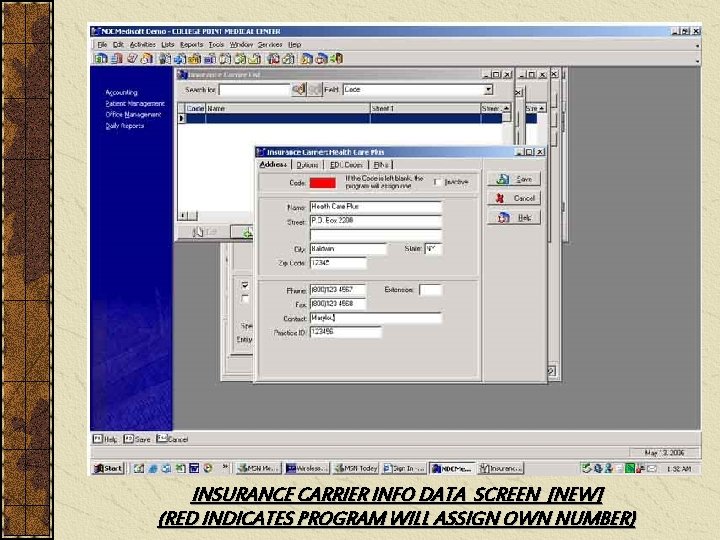This screenshot has width=720, height=540.
Task: Click the red Code field
Action: [323, 183]
